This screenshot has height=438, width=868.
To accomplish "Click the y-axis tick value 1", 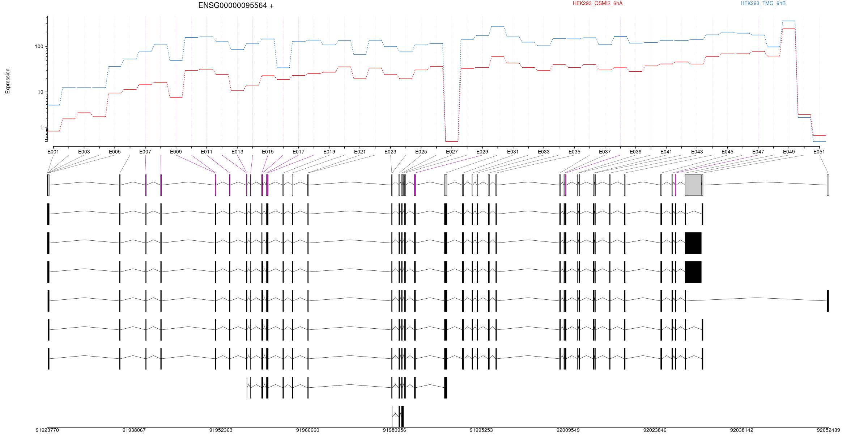I will click(42, 127).
